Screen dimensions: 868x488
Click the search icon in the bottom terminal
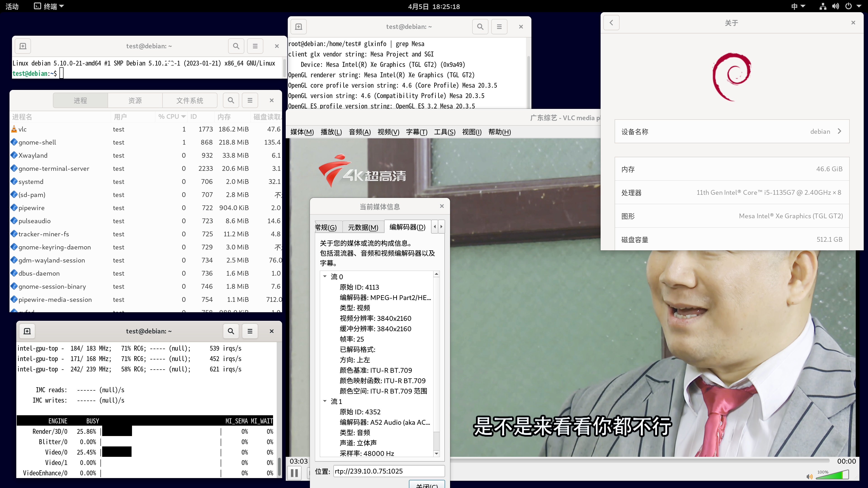(231, 331)
